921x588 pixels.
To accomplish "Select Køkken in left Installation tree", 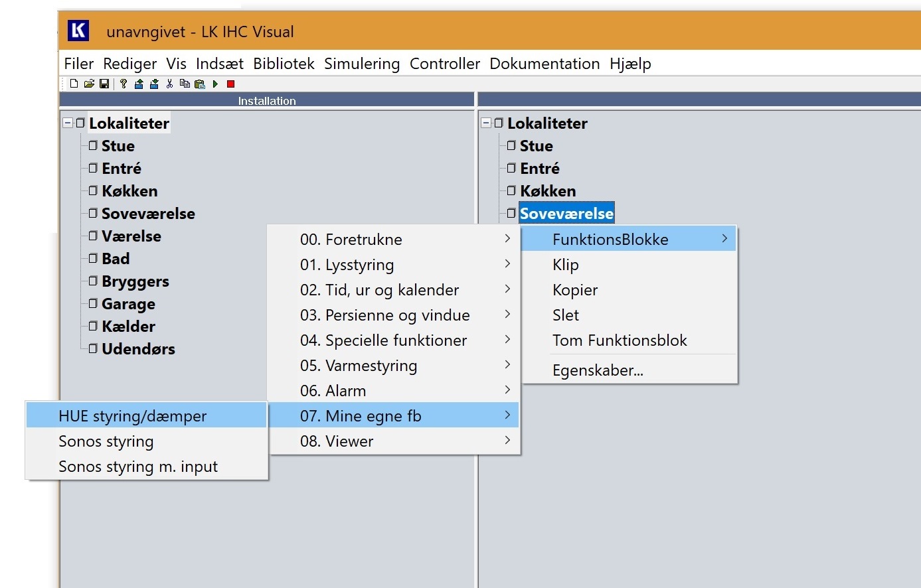I will click(129, 191).
